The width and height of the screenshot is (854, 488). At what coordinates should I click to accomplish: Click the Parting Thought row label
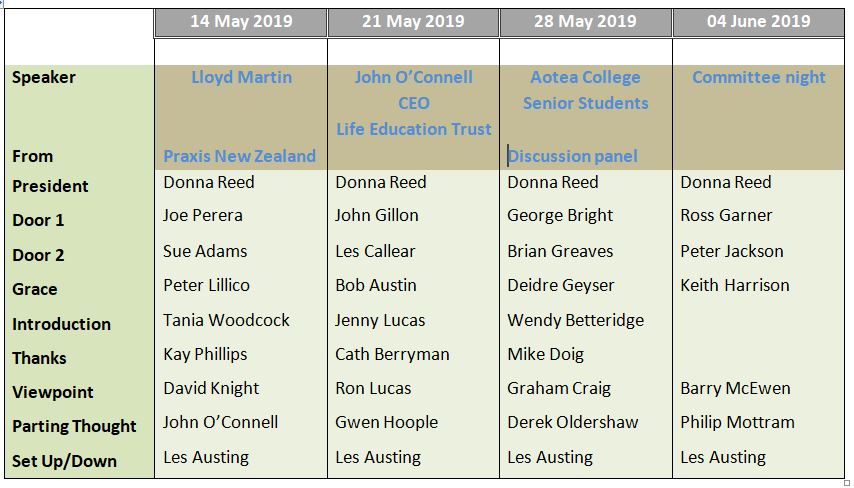click(x=74, y=426)
